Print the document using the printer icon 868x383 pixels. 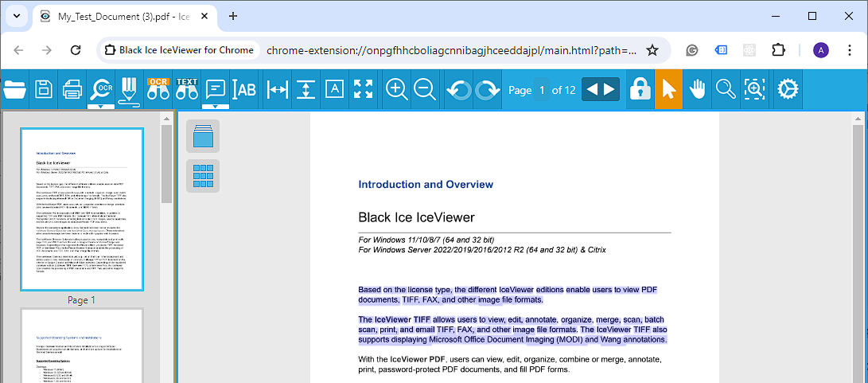point(73,88)
